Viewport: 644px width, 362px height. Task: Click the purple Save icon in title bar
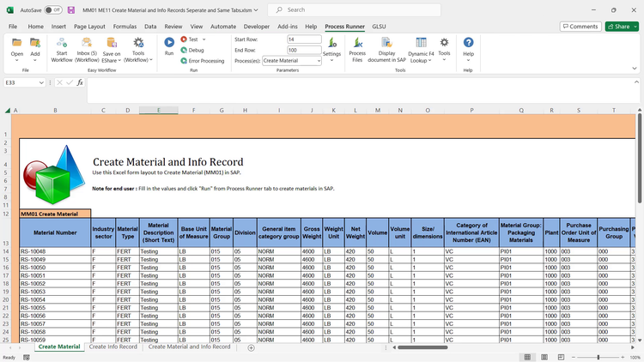point(71,9)
